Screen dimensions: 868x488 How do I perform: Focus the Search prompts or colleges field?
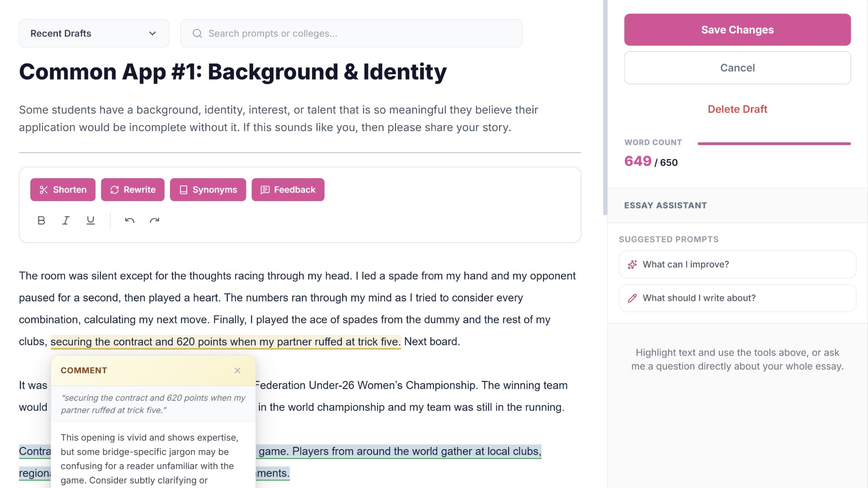pyautogui.click(x=351, y=33)
